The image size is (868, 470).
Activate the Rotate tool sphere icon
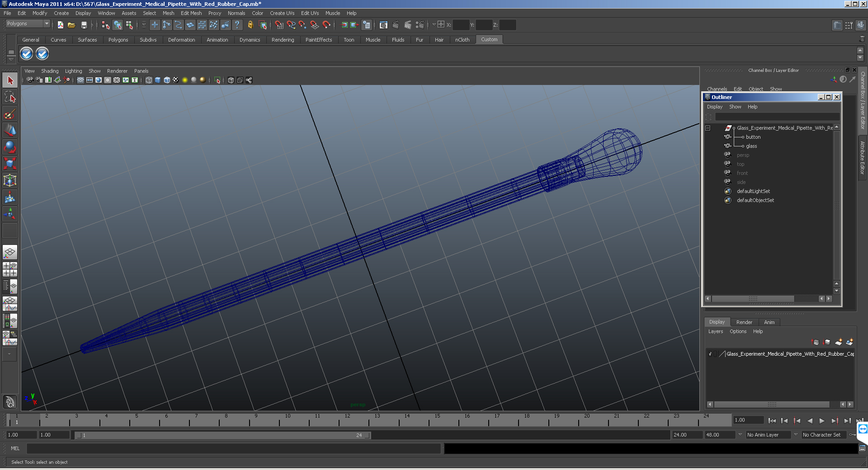(10, 146)
